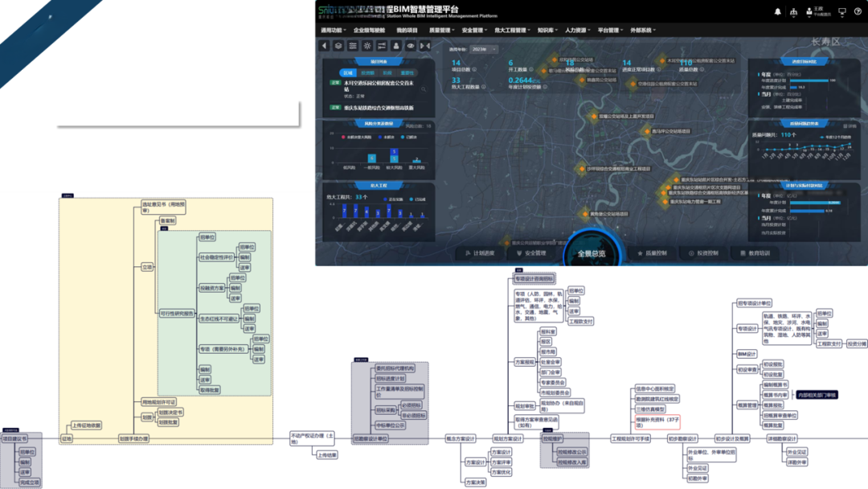Screen dimensions: 868x489
Task: Collapse side panels with left arrow button
Action: point(324,46)
